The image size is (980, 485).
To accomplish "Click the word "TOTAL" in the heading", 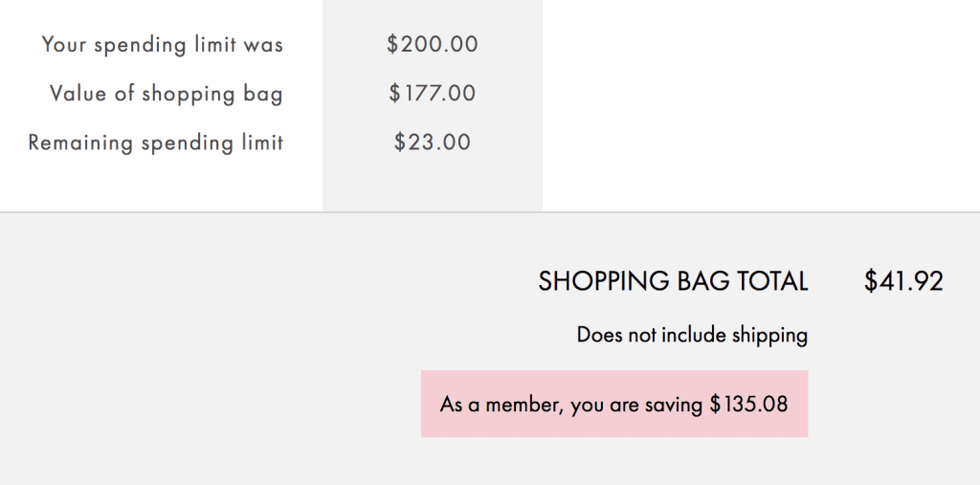I will (772, 281).
